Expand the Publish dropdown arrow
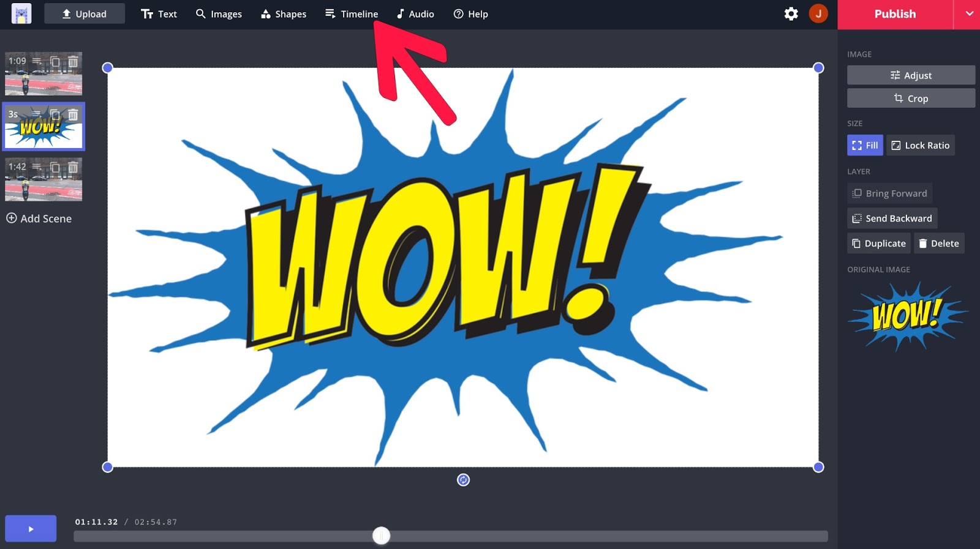Screen dimensions: 980x549 click(968, 14)
